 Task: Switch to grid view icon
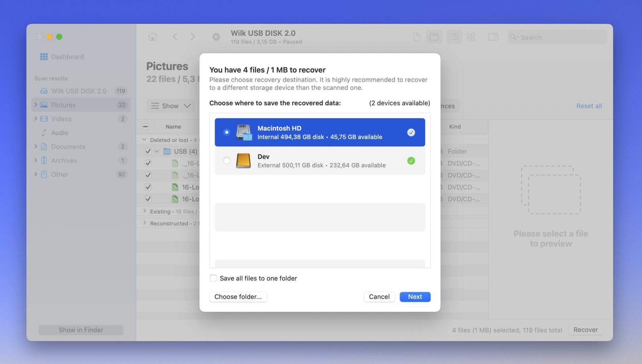[x=471, y=37]
